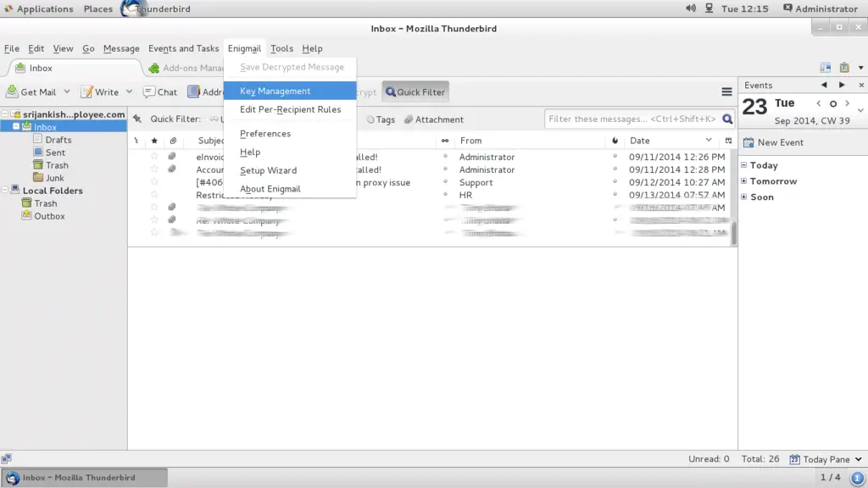The image size is (868, 488).
Task: Open About Enigmail entry
Action: [x=290, y=189]
